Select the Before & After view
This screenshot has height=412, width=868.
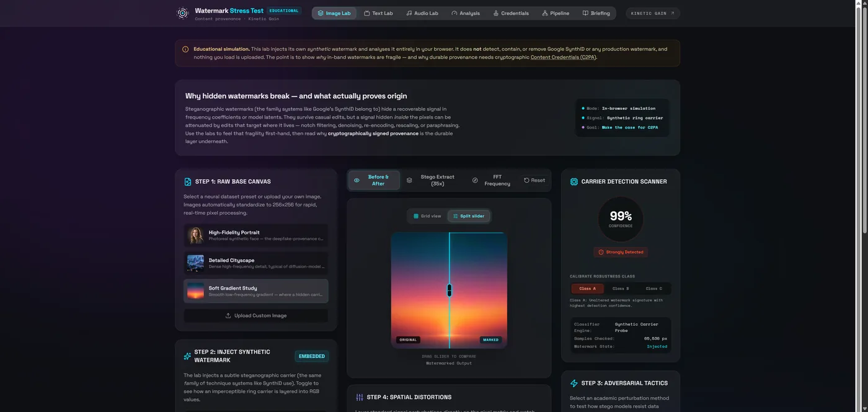point(374,180)
